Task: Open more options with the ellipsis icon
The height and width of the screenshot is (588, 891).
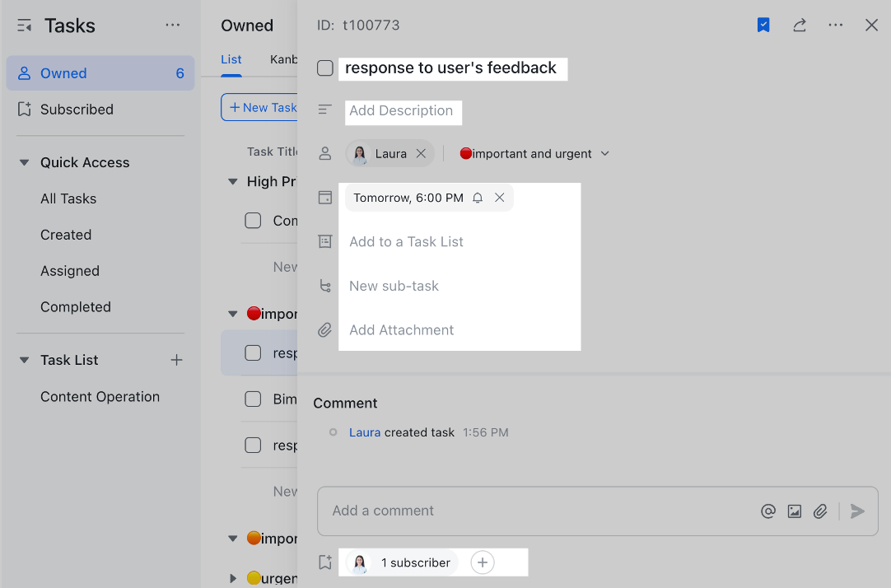Action: coord(836,25)
